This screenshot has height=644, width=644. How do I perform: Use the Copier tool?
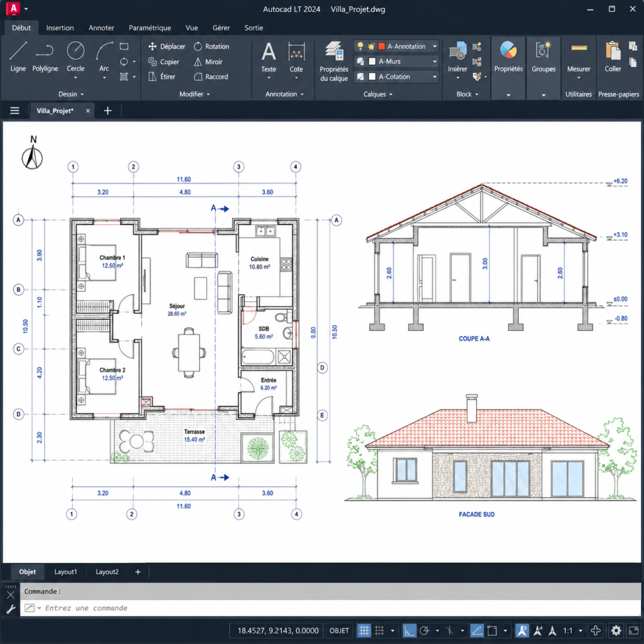(164, 62)
